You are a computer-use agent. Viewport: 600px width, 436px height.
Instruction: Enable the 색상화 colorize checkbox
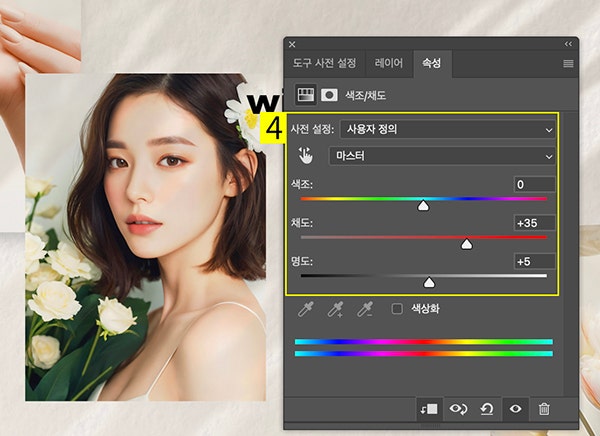[397, 309]
